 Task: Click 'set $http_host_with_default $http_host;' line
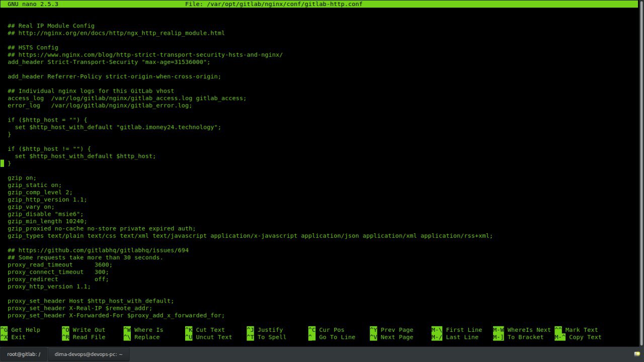85,156
